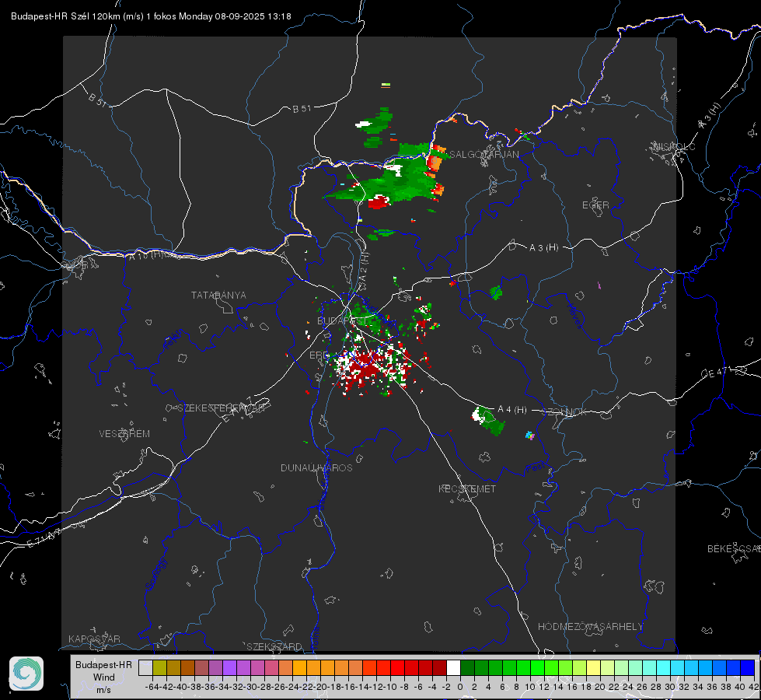The height and width of the screenshot is (700, 761).
Task: Click the olive legend swatch at -64
Action: coord(159,667)
